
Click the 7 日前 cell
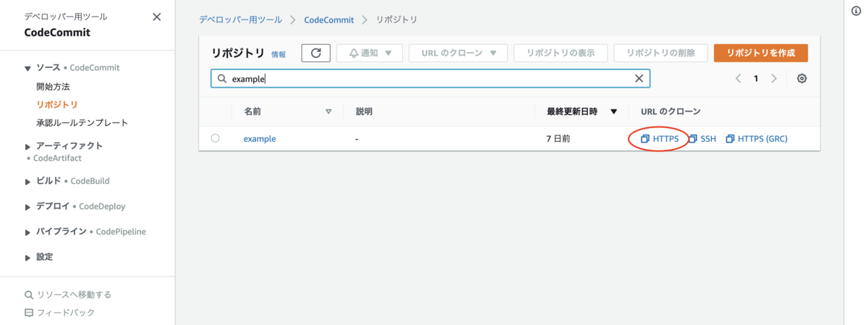coord(558,138)
